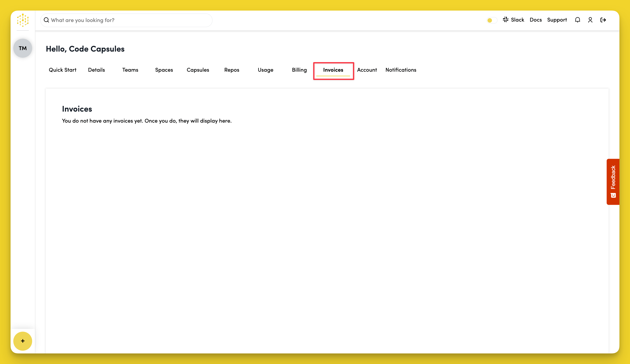Open the Notifications tab
The height and width of the screenshot is (364, 630).
click(x=401, y=70)
